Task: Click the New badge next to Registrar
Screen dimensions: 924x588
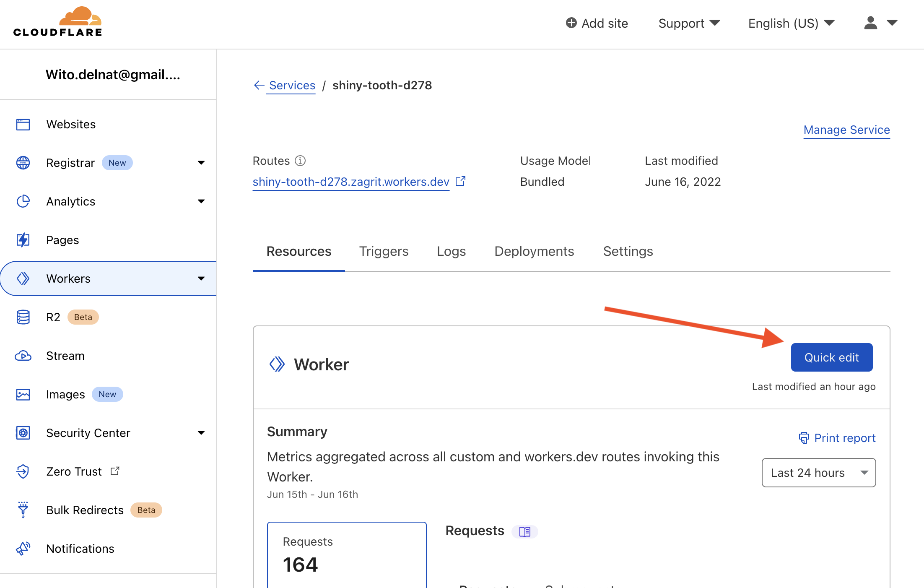Action: 117,163
